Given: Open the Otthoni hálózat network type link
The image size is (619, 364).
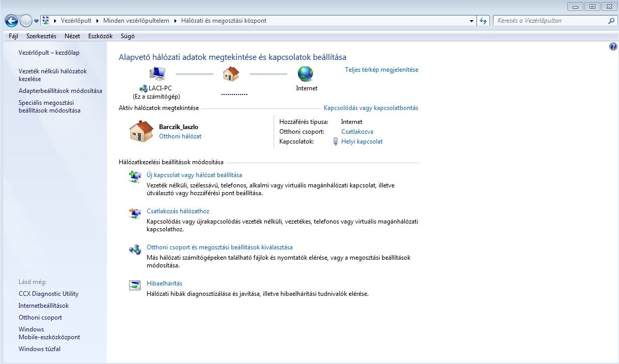Looking at the screenshot, I should click(x=180, y=136).
